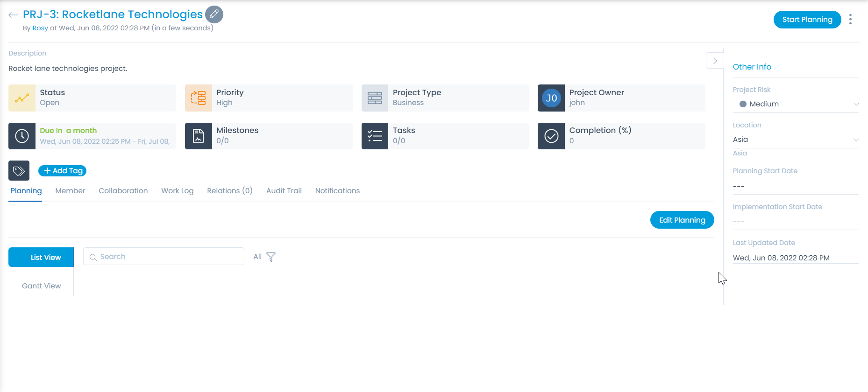Click the Add Tag button
868x392 pixels.
pos(63,171)
